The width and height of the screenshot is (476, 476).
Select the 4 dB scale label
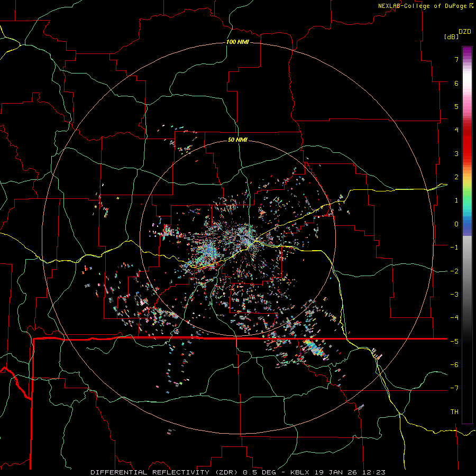(x=456, y=130)
